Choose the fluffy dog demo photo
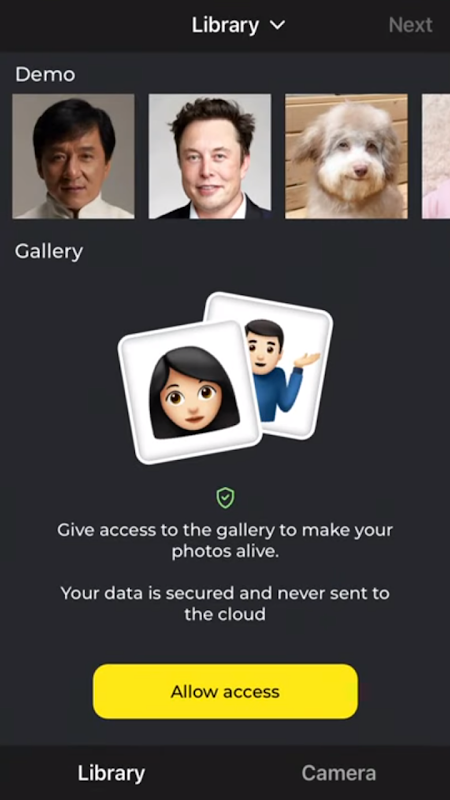This screenshot has height=800, width=450. pos(346,156)
